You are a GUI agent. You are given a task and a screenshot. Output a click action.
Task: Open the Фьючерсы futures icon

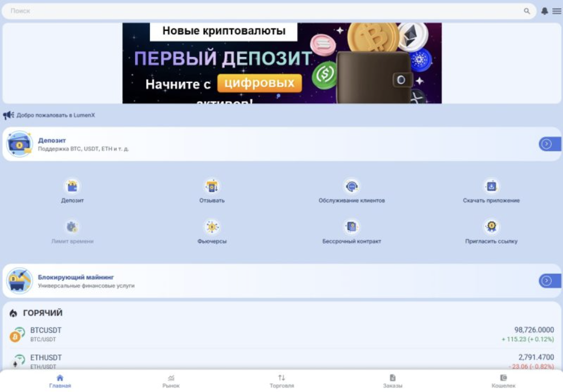coord(212,227)
